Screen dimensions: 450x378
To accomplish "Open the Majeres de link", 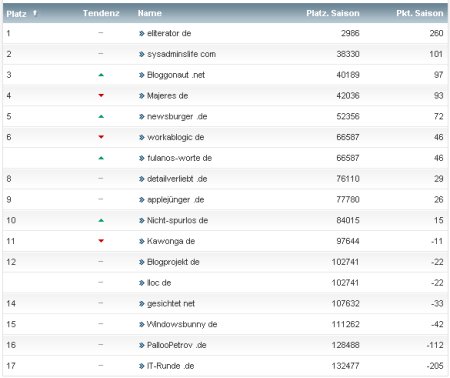I will click(167, 96).
